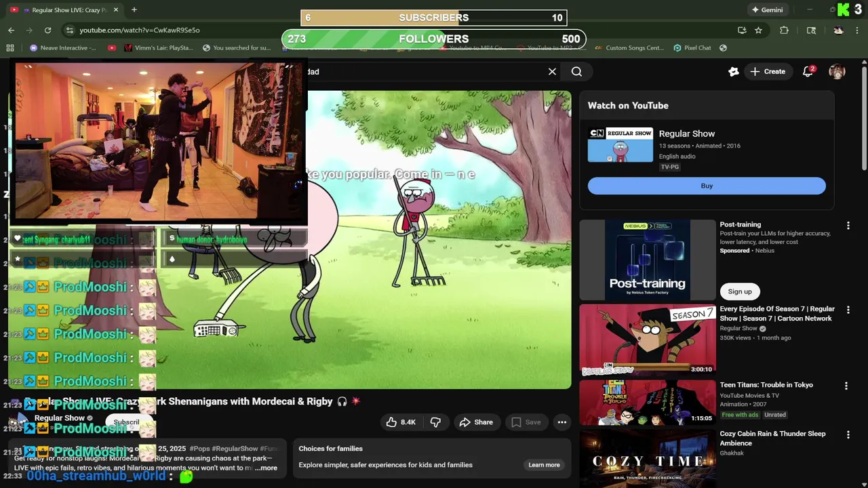Reload the YouTube page
Image resolution: width=868 pixels, height=488 pixels.
pos(47,30)
